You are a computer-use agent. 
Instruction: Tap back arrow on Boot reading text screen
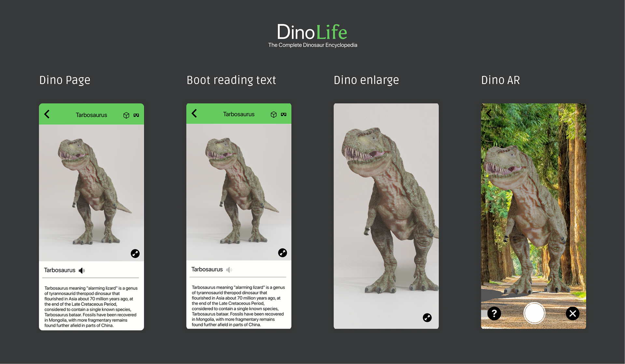click(x=194, y=113)
